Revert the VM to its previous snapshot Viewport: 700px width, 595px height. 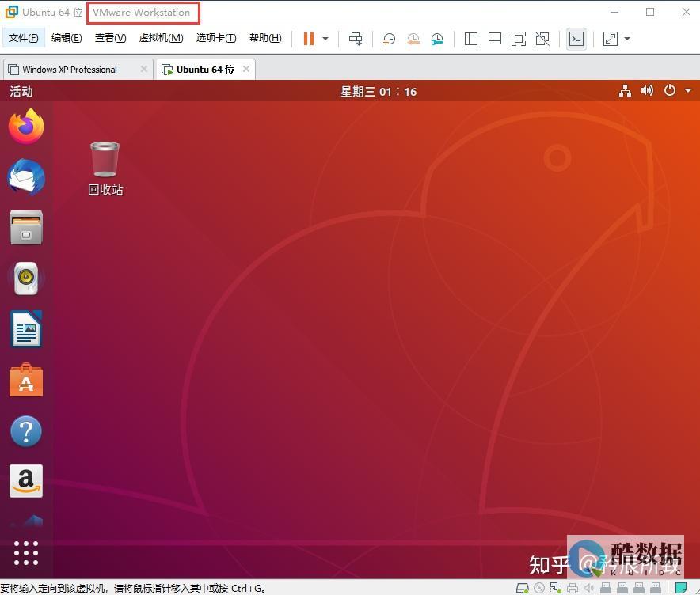click(413, 39)
